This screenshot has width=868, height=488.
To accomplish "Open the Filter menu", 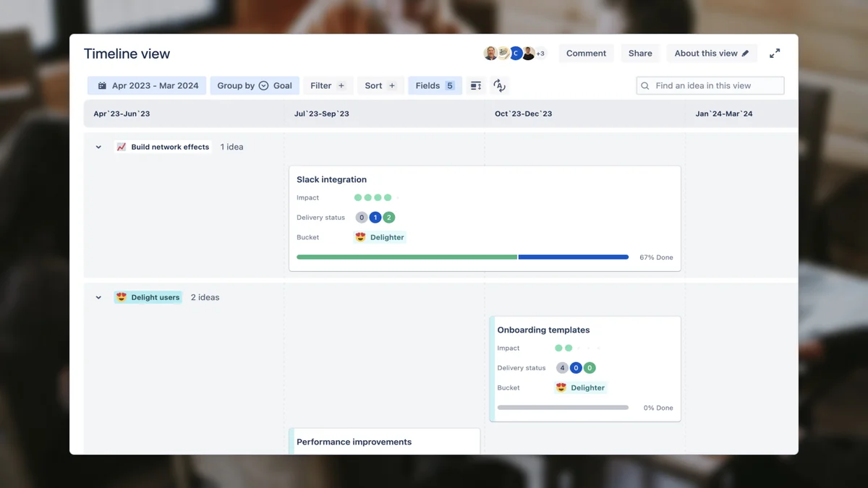I will click(x=327, y=85).
